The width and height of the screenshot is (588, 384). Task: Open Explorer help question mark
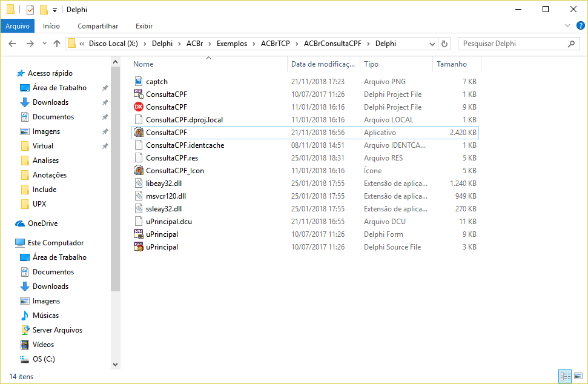pos(581,26)
